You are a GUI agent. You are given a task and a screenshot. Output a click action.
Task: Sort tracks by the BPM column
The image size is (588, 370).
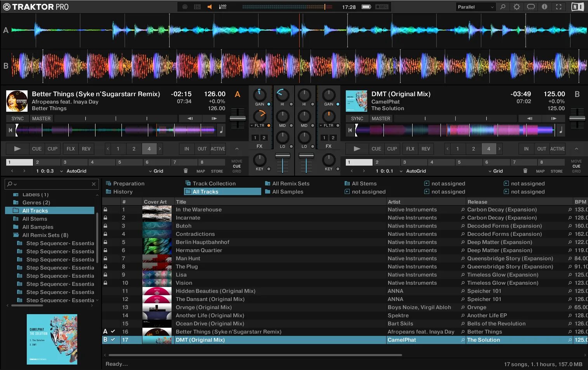(x=580, y=202)
